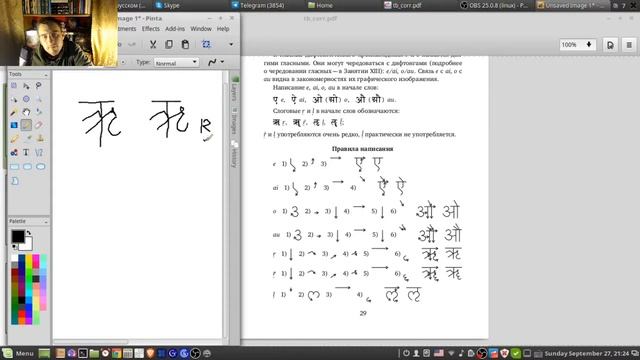Open the Window menu in Pinta

(x=201, y=29)
